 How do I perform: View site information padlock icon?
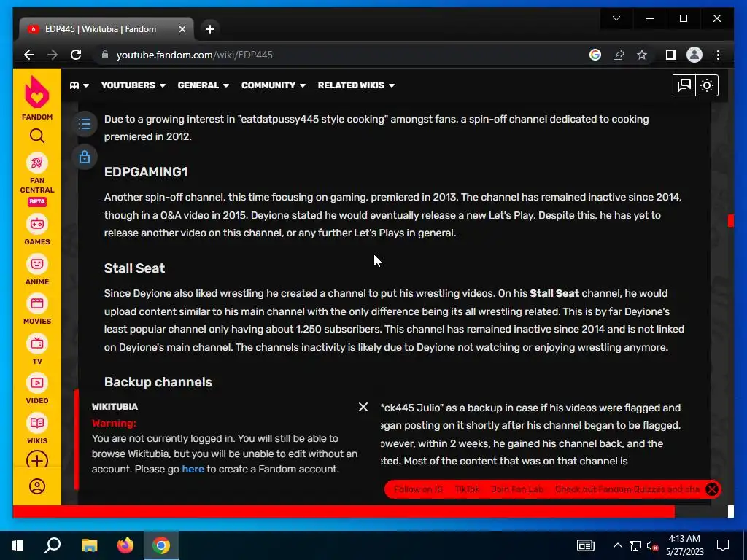tap(105, 55)
